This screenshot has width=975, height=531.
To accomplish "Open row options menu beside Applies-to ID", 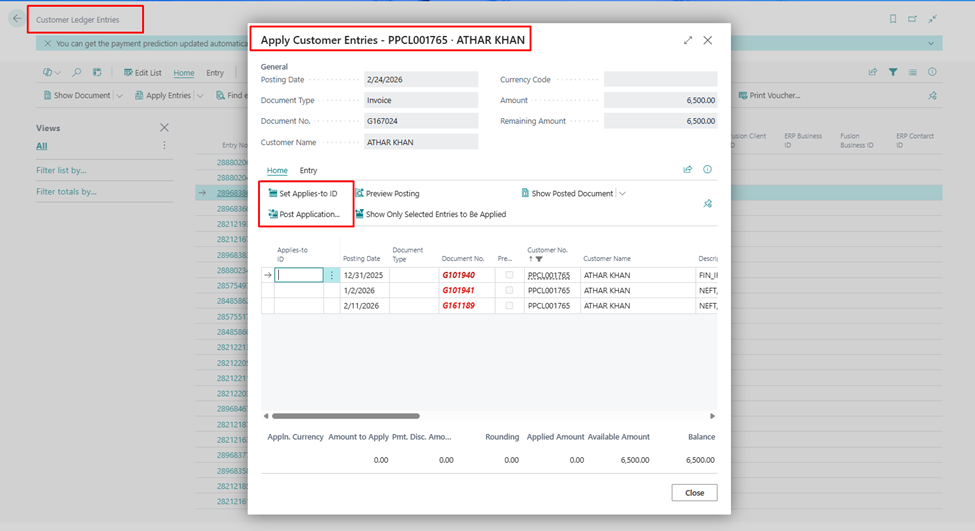I will [332, 275].
